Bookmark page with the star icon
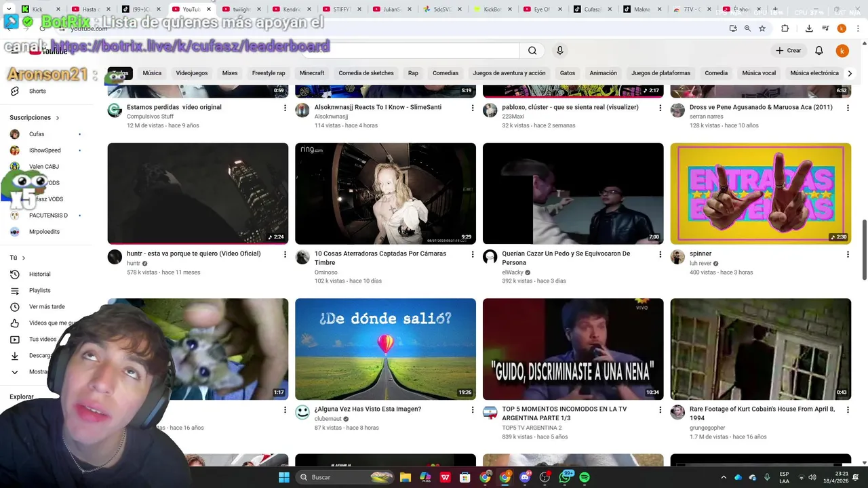Screen dimensions: 868x488 point(762,28)
